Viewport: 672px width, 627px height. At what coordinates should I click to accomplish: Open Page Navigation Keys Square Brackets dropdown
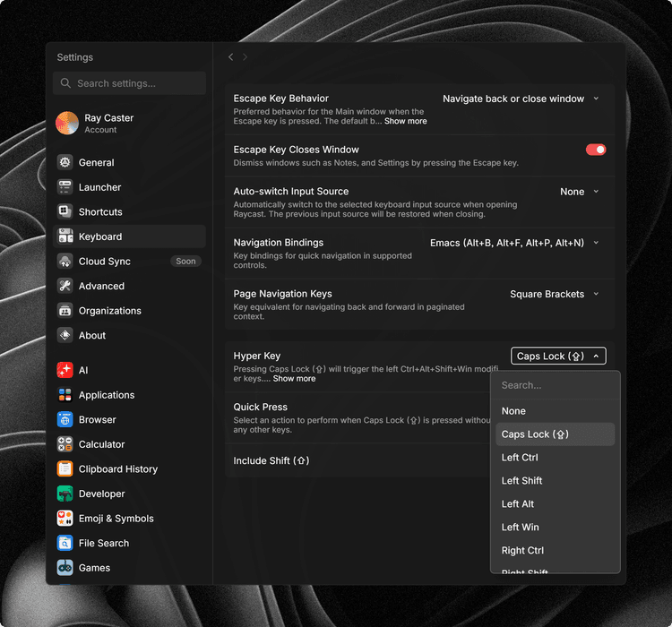click(x=554, y=294)
